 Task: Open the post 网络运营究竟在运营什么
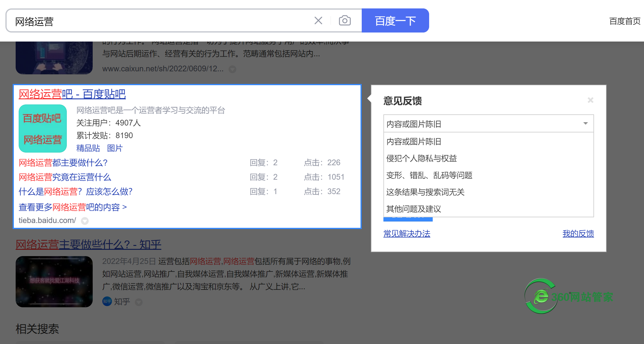(65, 177)
